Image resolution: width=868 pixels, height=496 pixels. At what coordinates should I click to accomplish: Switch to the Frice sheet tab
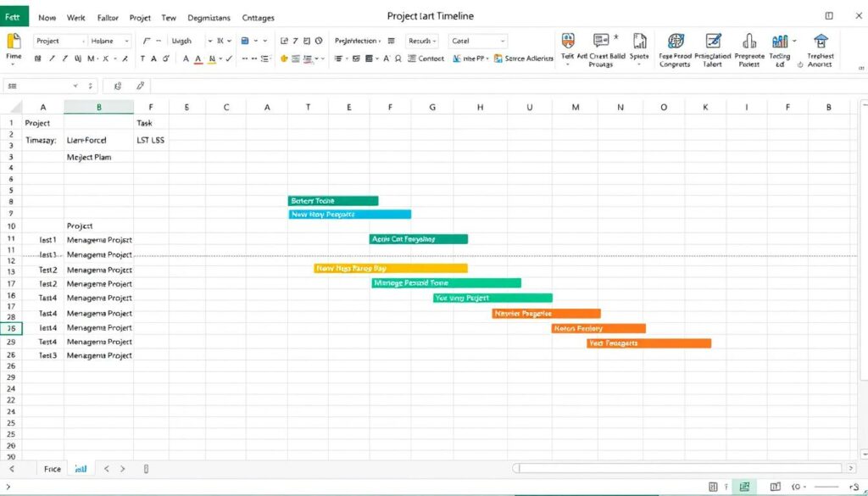pos(52,469)
